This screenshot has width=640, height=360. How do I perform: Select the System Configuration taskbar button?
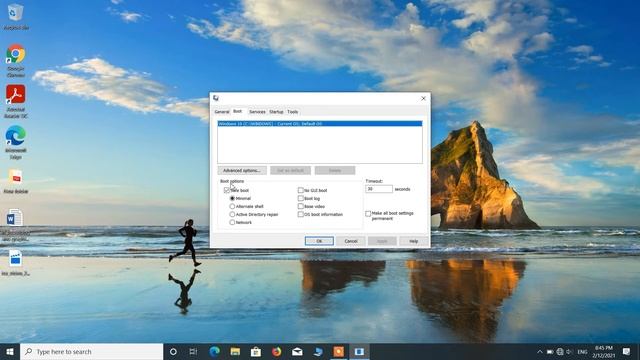[x=359, y=351]
